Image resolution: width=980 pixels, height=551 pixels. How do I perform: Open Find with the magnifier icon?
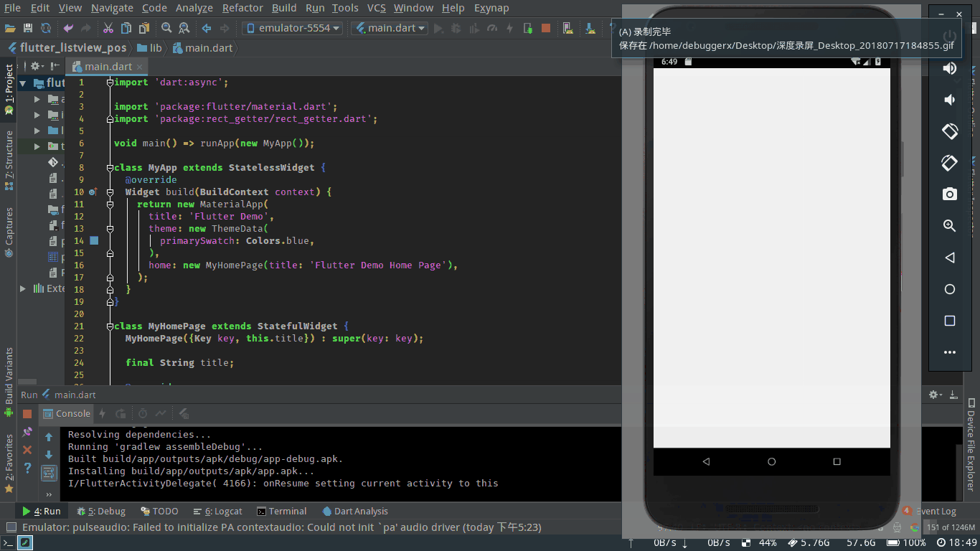coord(166,28)
